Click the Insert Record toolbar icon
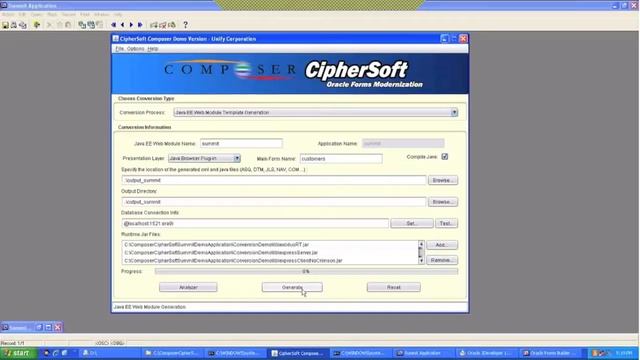Screen dimensions: 640x360 tap(154, 25)
